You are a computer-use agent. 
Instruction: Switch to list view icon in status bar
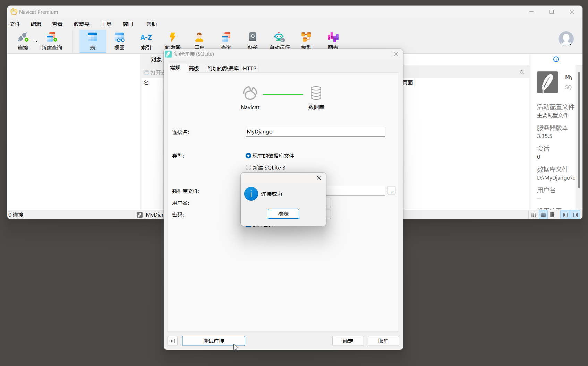pos(543,215)
